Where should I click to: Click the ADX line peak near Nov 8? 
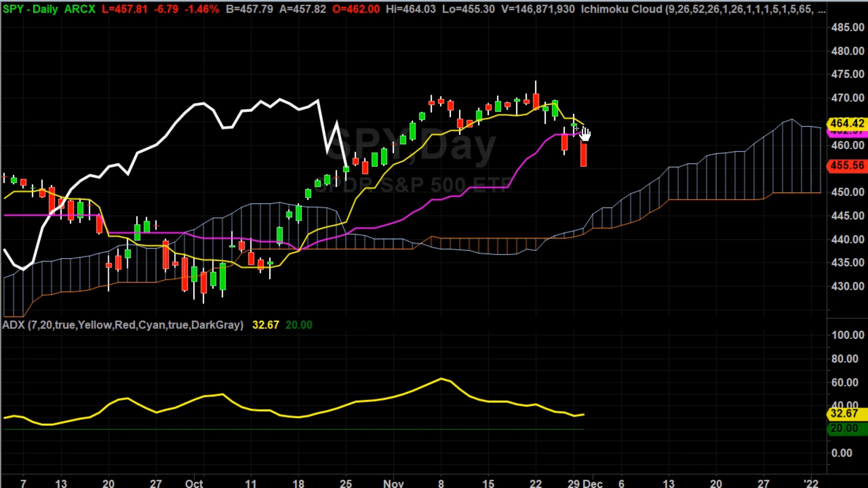click(441, 379)
